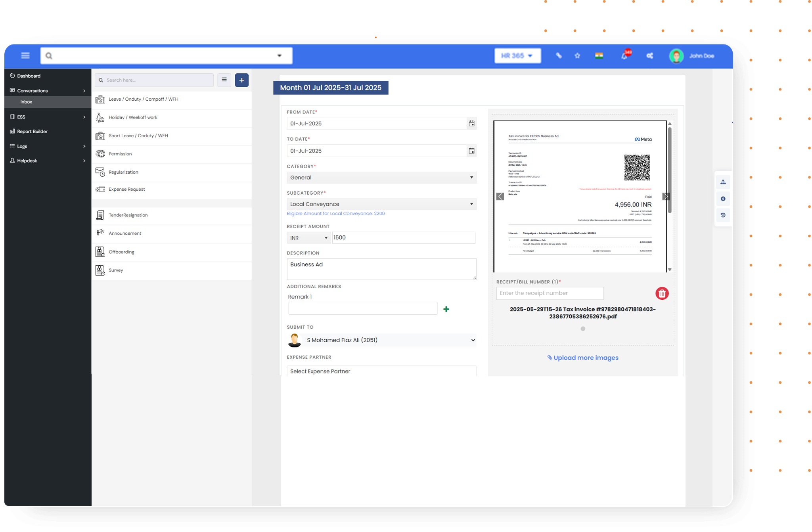Expand the ESS sidebar menu
This screenshot has width=812, height=532.
point(48,117)
